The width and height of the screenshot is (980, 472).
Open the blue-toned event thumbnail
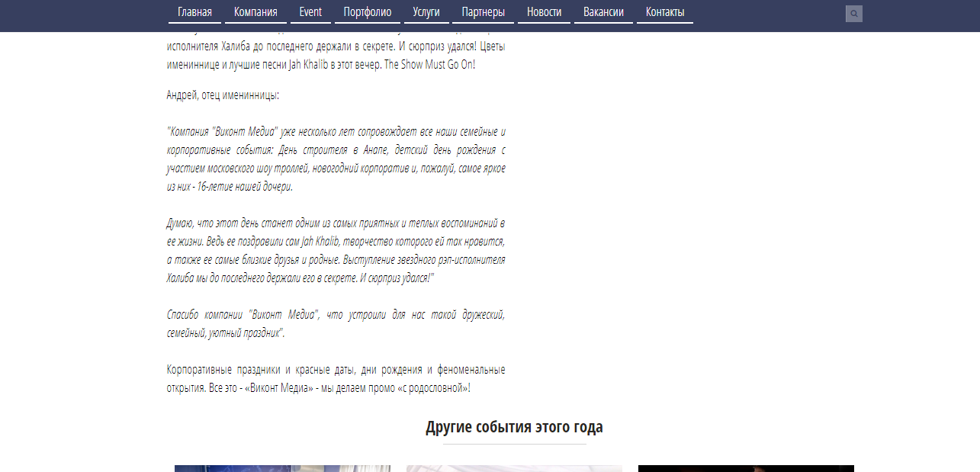coord(282,468)
